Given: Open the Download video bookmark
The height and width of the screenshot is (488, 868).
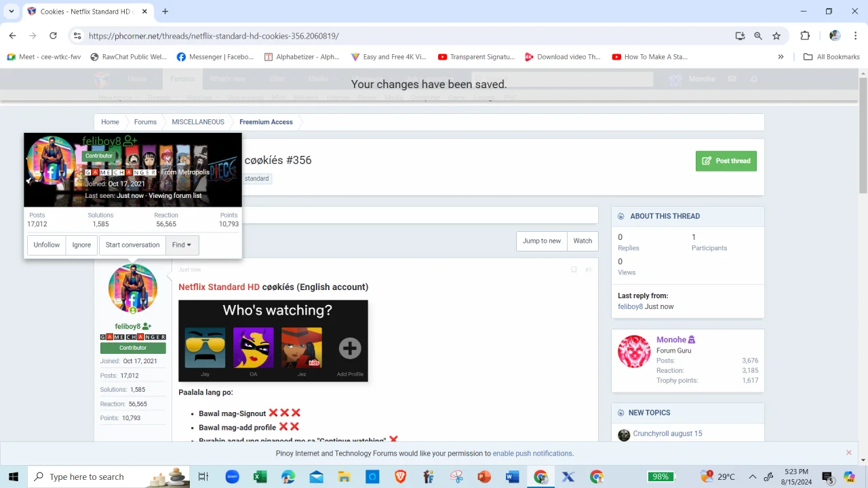Looking at the screenshot, I should pos(563,57).
